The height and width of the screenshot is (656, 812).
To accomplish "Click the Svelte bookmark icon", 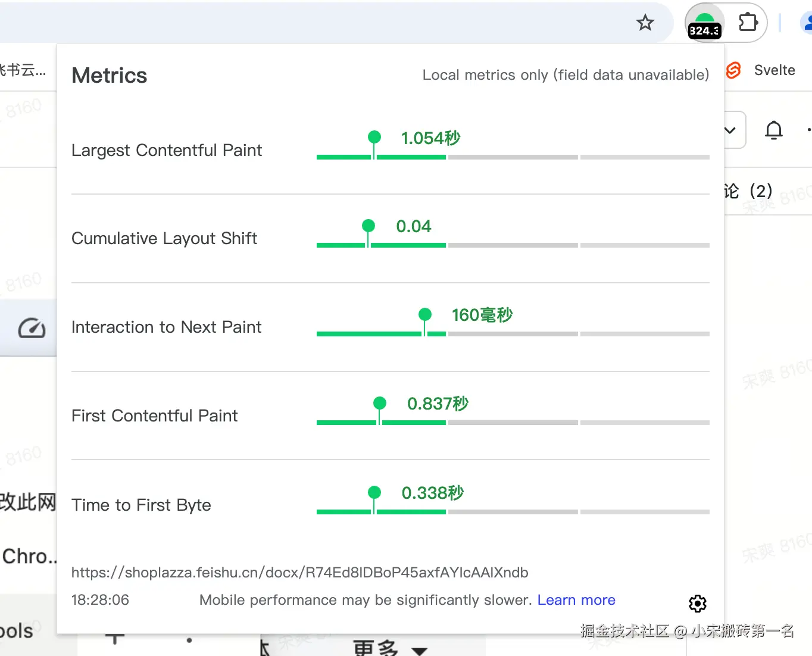I will 733,70.
